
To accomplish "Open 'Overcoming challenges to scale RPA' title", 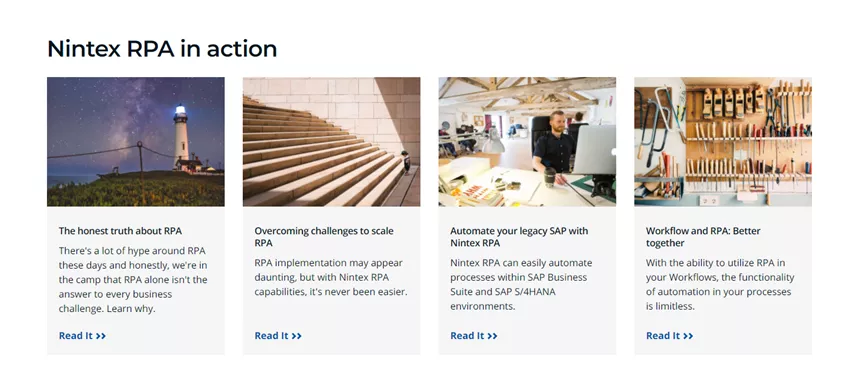I will [x=324, y=237].
